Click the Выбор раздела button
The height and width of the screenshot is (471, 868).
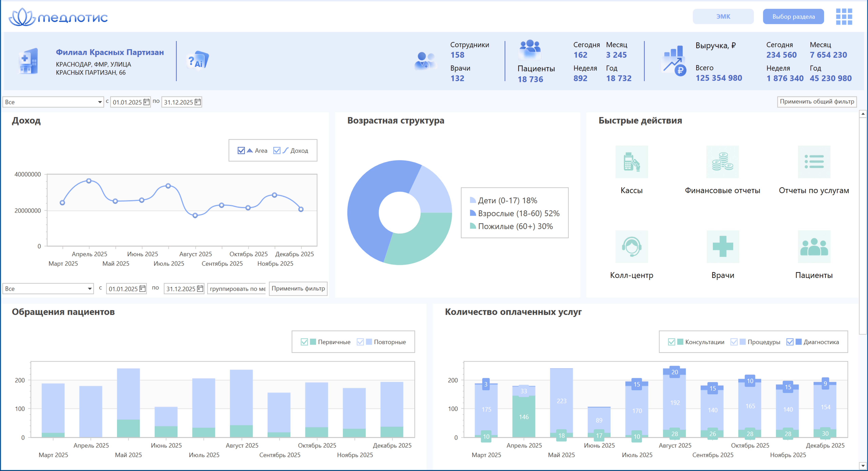[x=793, y=16]
